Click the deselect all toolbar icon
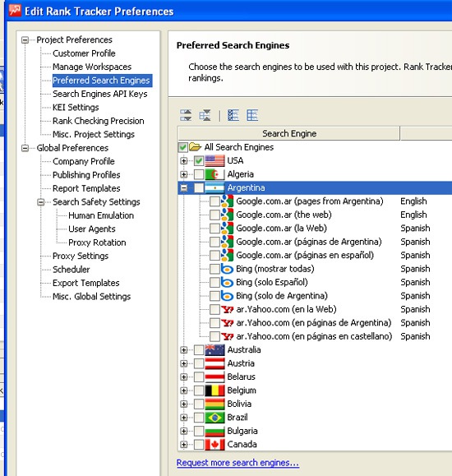Image resolution: width=452 pixels, height=476 pixels. coord(252,115)
